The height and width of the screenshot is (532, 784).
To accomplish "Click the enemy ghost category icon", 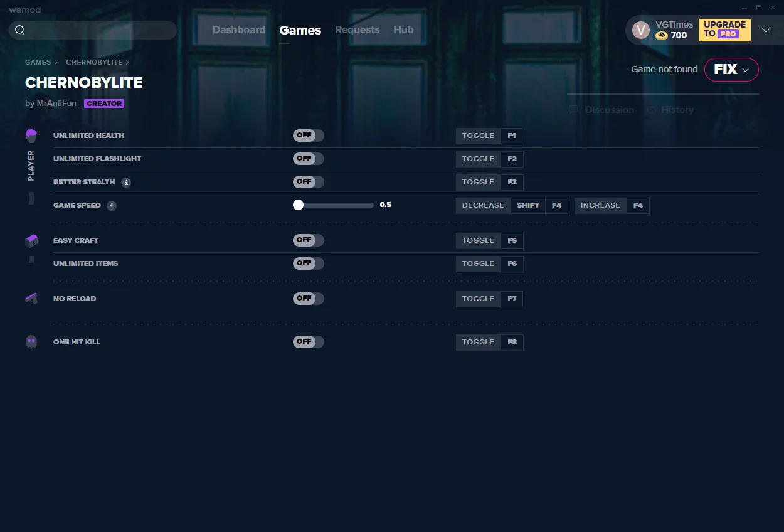I will (x=31, y=342).
